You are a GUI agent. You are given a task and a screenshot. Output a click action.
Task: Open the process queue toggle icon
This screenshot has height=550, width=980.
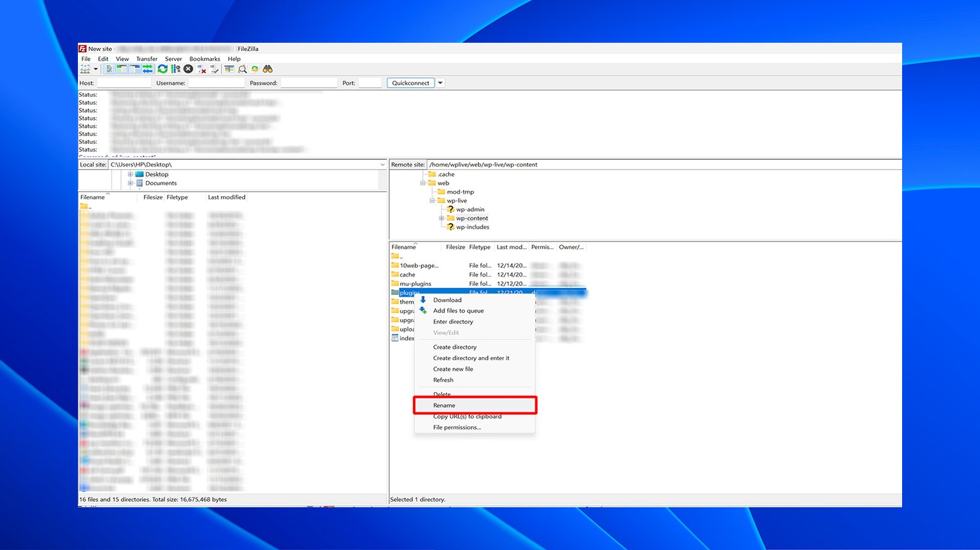tap(175, 69)
